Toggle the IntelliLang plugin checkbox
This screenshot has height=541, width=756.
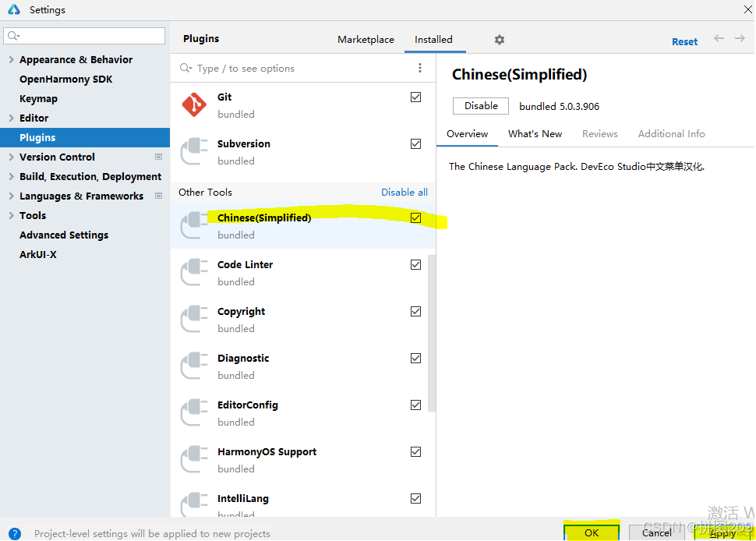pyautogui.click(x=415, y=498)
